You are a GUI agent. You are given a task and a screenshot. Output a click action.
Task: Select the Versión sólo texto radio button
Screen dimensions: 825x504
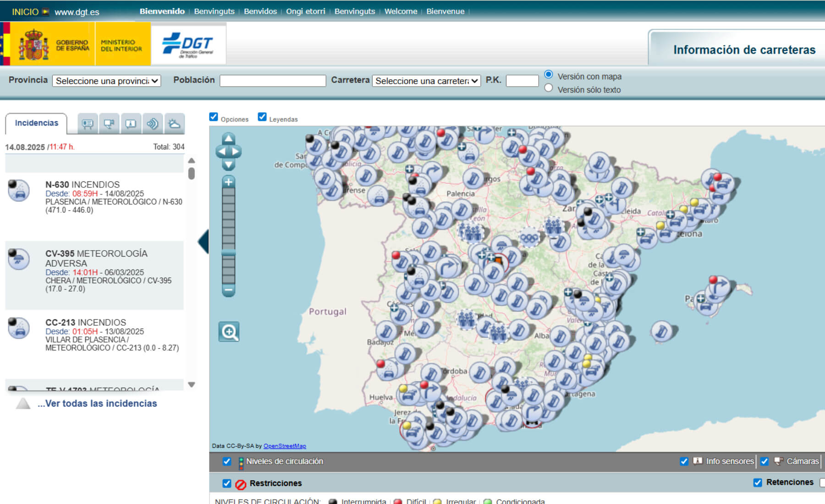(548, 88)
